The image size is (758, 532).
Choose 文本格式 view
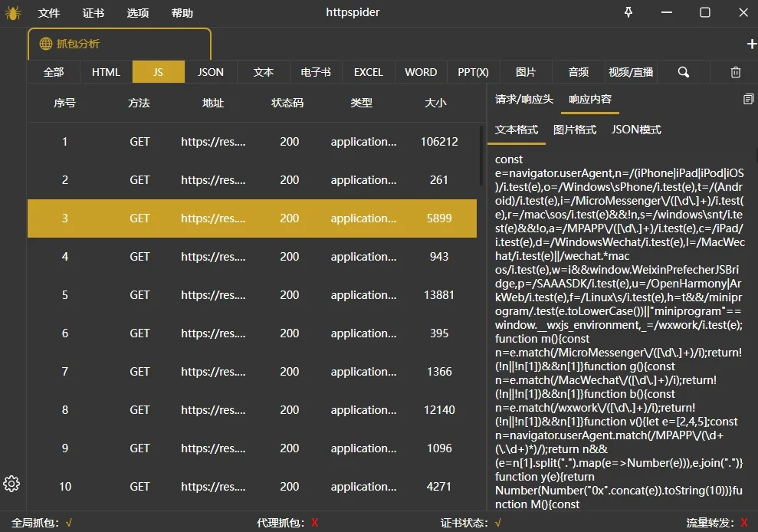(x=517, y=130)
